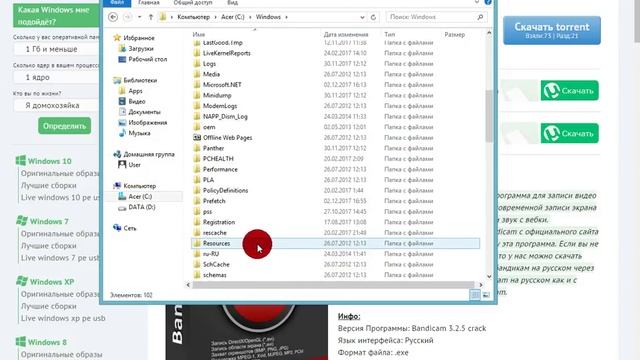Sort by Дата изменения column header

point(346,35)
